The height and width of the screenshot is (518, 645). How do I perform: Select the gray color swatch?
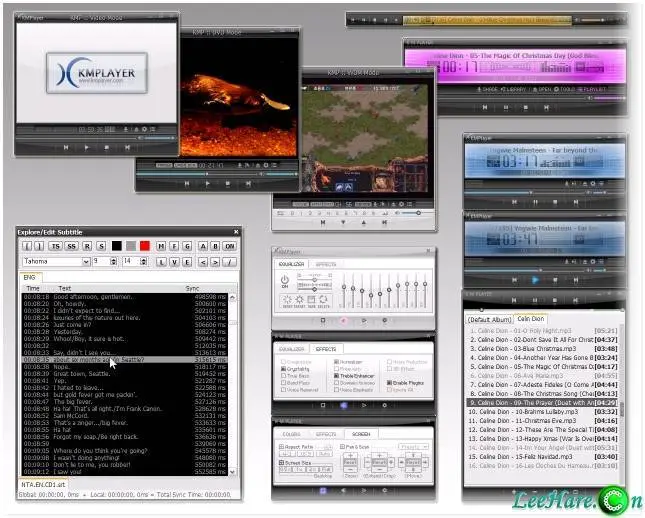(x=131, y=246)
